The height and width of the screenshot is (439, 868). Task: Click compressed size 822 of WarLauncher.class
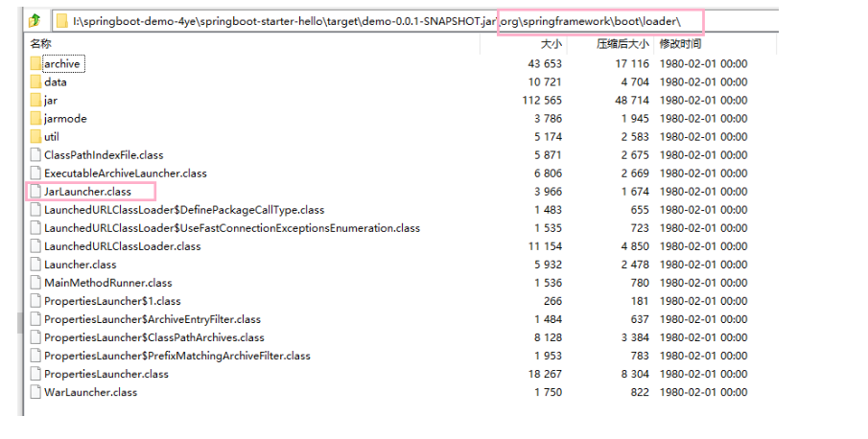tap(640, 392)
